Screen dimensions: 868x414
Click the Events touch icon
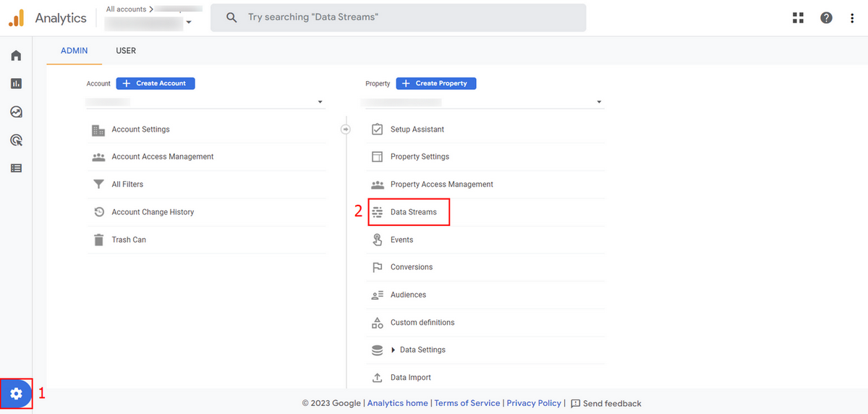[377, 240]
